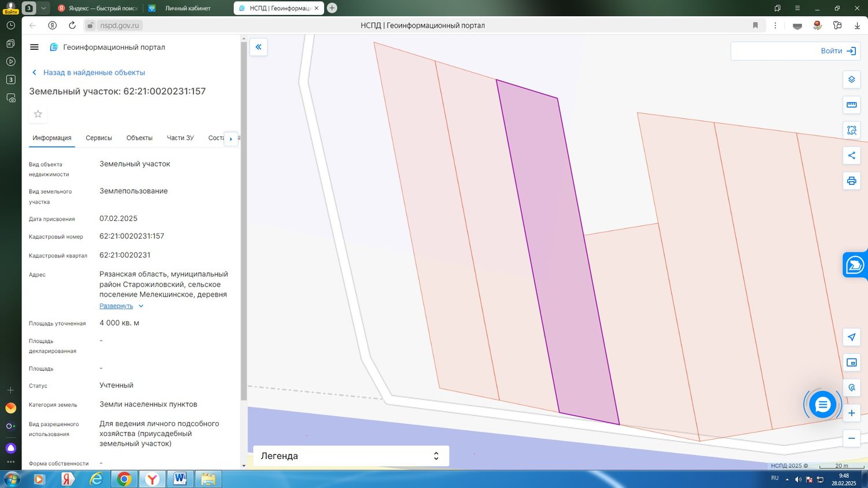Viewport: 868px width, 488px height.
Task: Bookmark the page in address bar
Action: (755, 25)
